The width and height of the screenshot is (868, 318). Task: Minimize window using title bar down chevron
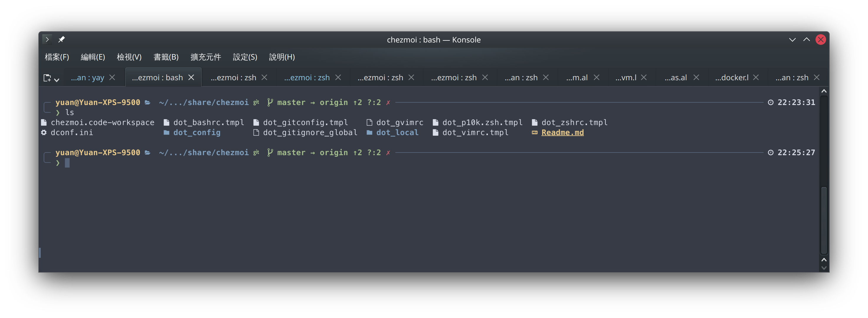point(792,40)
